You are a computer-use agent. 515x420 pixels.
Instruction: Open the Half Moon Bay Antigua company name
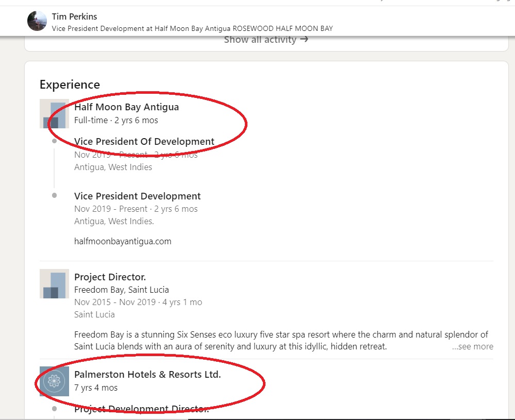point(126,107)
